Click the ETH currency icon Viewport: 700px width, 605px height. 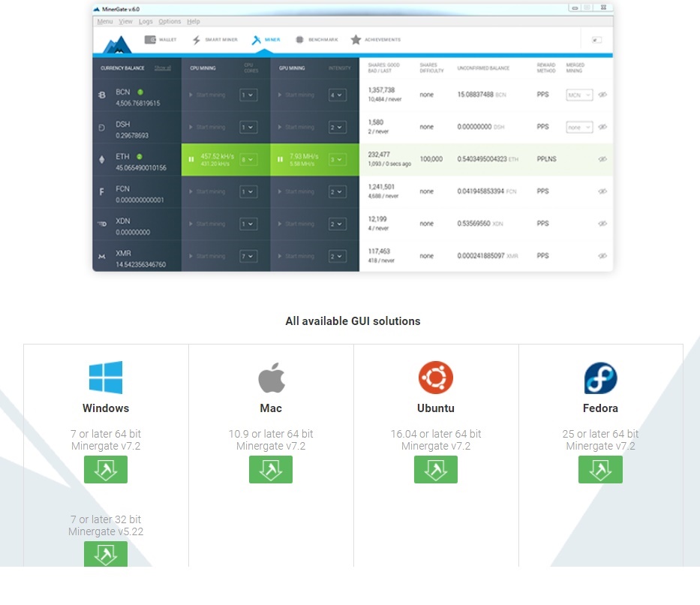click(102, 159)
